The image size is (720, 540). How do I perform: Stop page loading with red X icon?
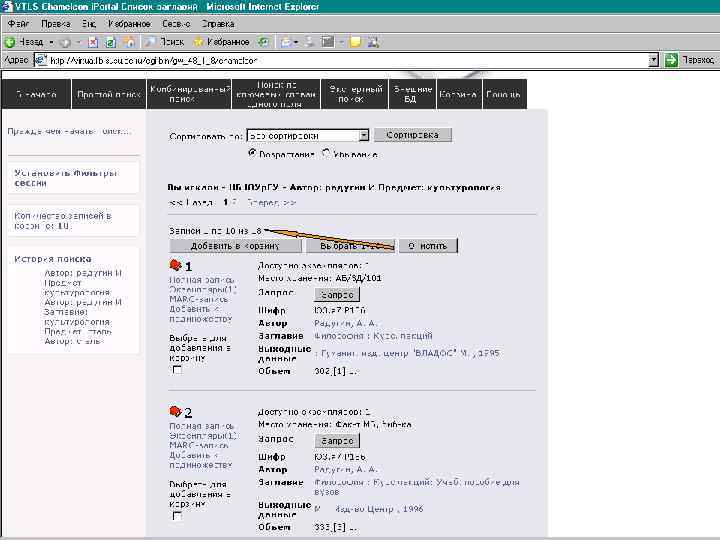(x=93, y=42)
